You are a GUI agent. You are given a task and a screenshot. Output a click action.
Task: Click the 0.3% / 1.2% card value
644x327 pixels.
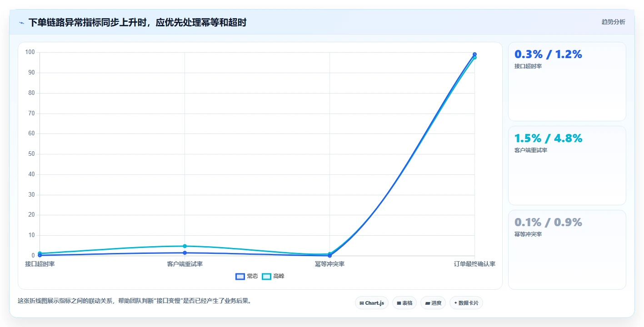pos(548,54)
